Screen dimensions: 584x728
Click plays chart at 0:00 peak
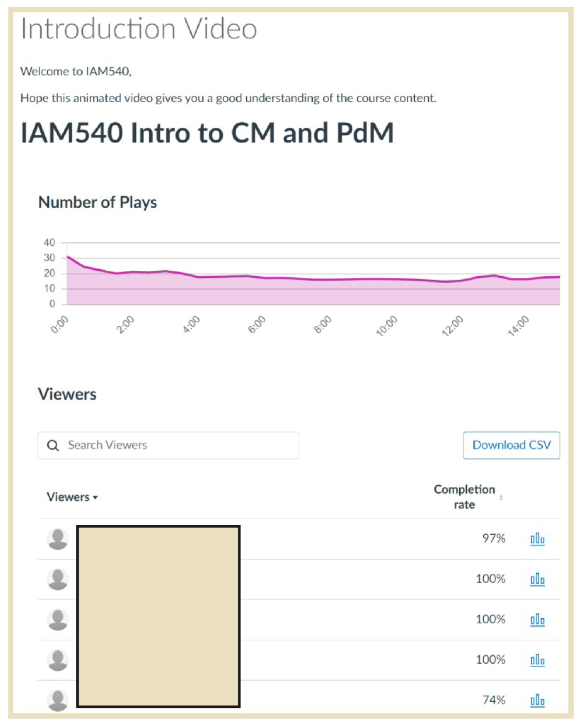(x=69, y=257)
